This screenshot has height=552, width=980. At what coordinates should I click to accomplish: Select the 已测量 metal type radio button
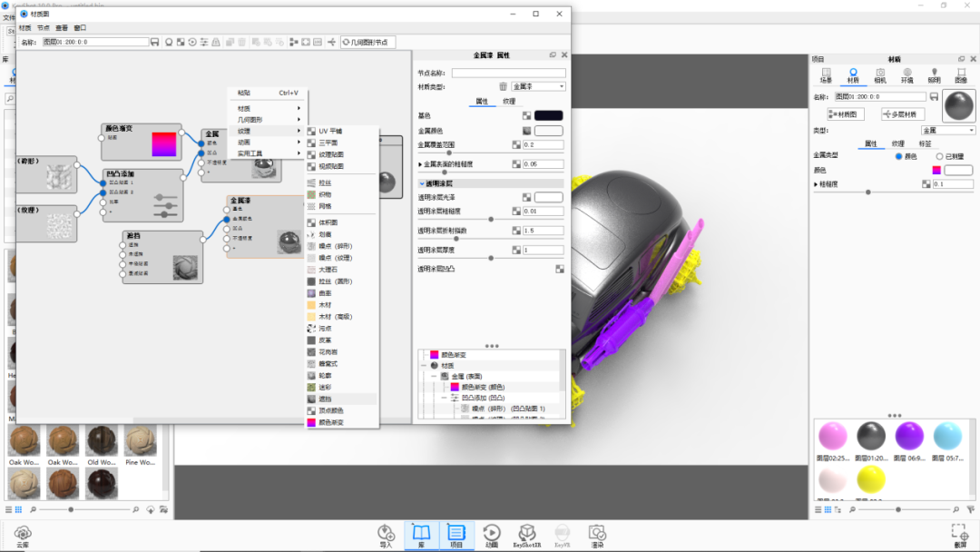click(x=939, y=156)
